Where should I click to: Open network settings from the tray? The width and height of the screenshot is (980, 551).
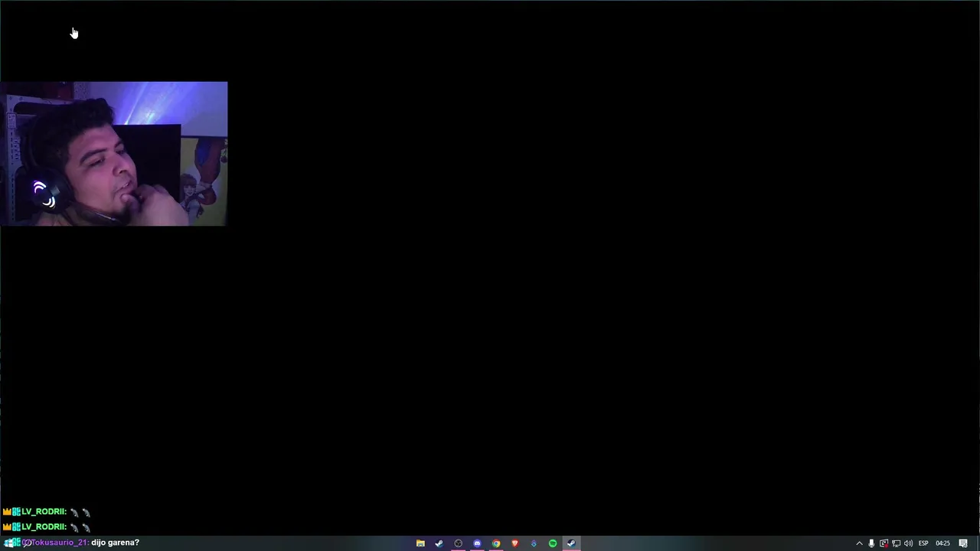pos(896,543)
